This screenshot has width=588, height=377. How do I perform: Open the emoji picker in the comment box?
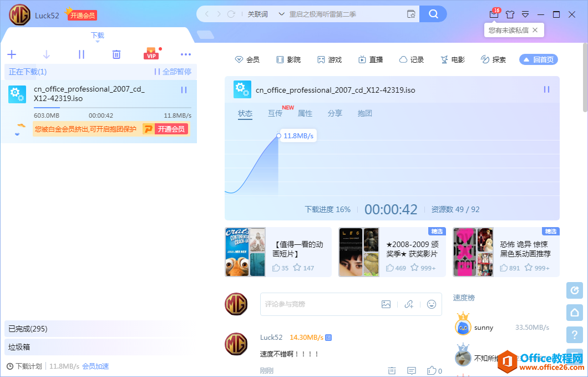coord(432,304)
